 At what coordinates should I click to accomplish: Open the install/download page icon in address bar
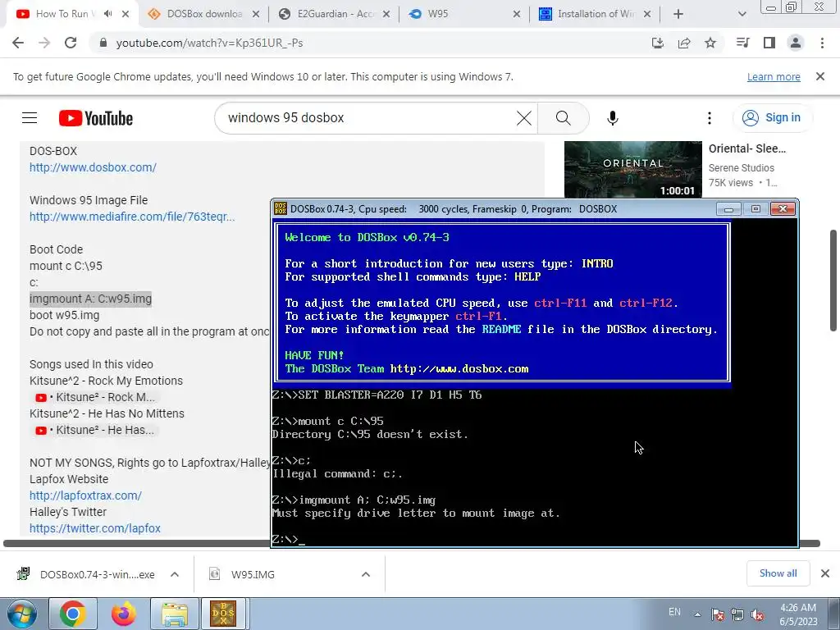(x=658, y=43)
